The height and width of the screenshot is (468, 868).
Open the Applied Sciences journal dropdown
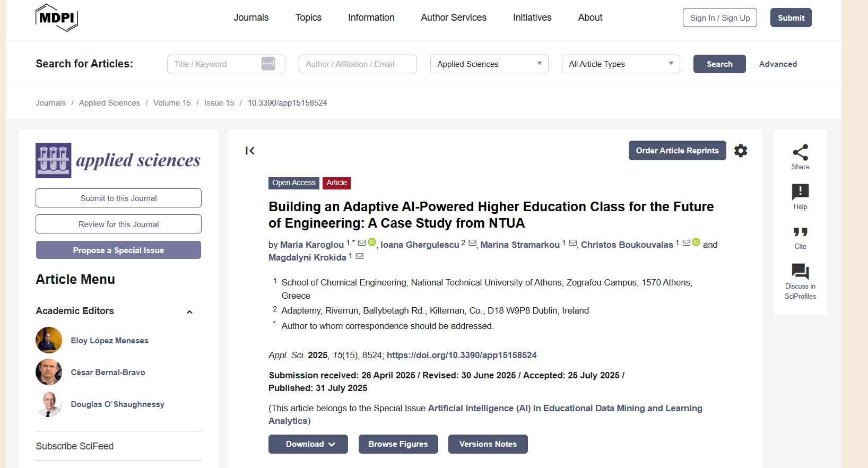coord(489,64)
